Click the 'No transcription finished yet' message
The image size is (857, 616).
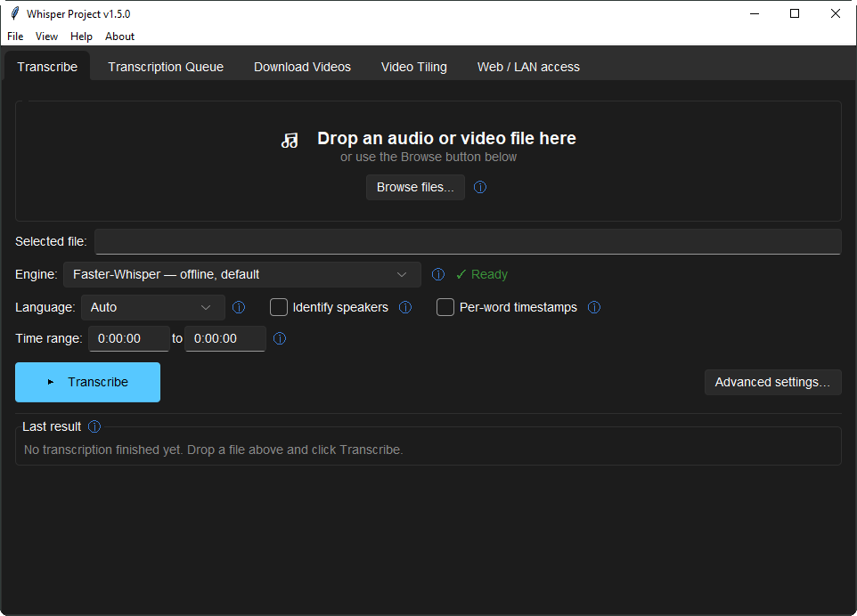[x=213, y=450]
